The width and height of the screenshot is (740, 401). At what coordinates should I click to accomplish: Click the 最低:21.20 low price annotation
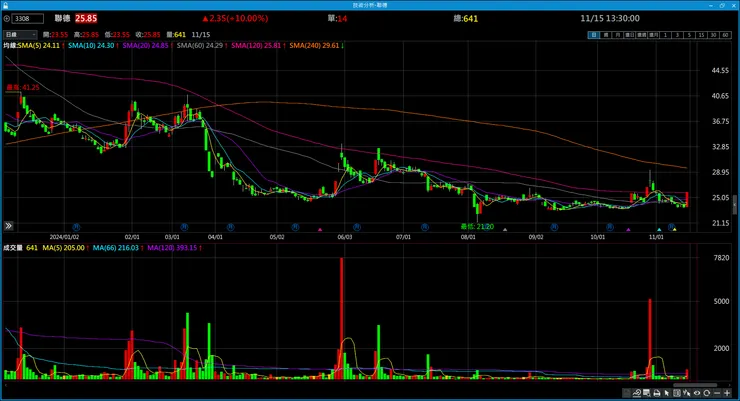pyautogui.click(x=477, y=226)
